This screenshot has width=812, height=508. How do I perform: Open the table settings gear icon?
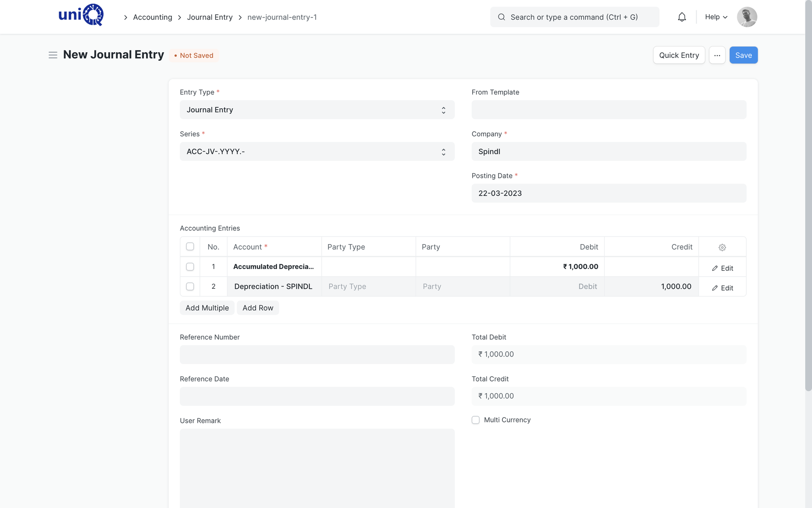coord(722,247)
